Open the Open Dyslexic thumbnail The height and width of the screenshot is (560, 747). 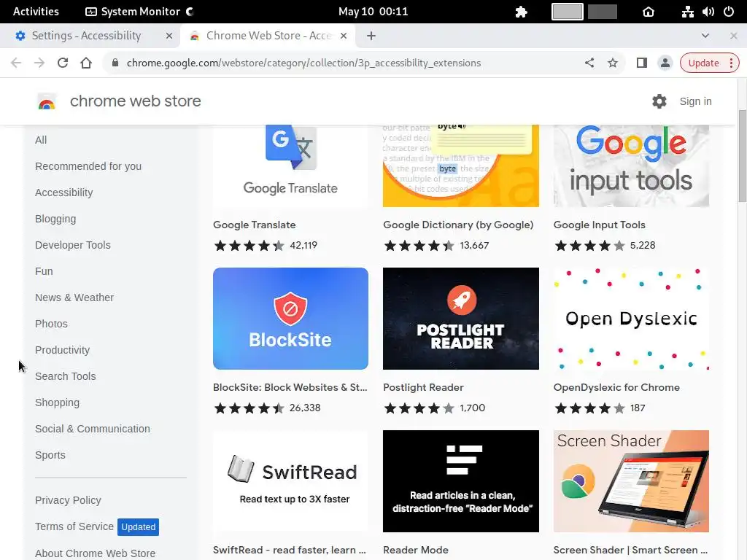631,319
